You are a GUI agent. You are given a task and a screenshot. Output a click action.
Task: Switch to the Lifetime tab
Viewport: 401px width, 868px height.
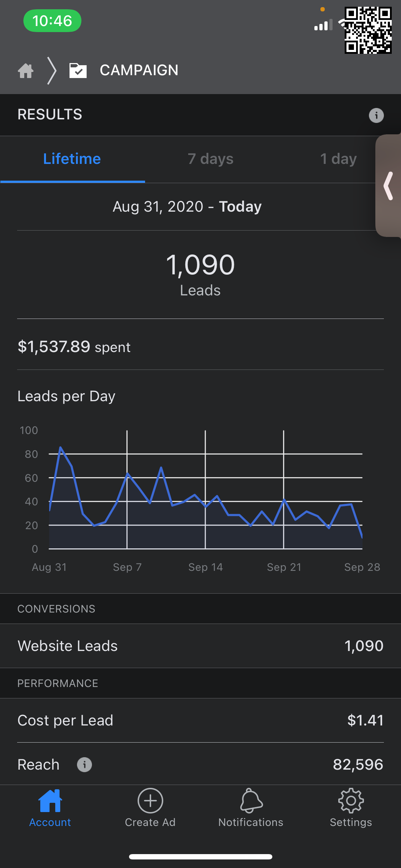tap(72, 159)
